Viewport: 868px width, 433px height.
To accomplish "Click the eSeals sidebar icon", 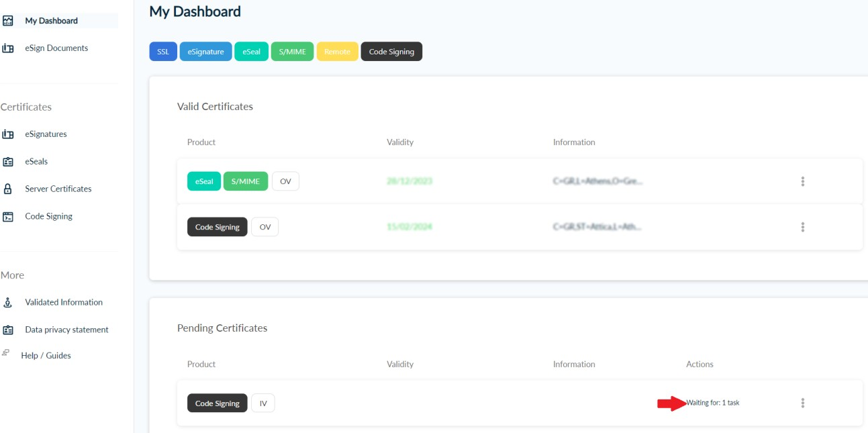I will [8, 162].
